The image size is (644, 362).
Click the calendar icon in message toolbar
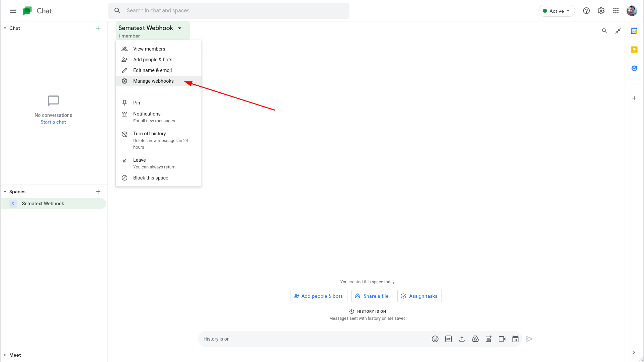coord(515,339)
